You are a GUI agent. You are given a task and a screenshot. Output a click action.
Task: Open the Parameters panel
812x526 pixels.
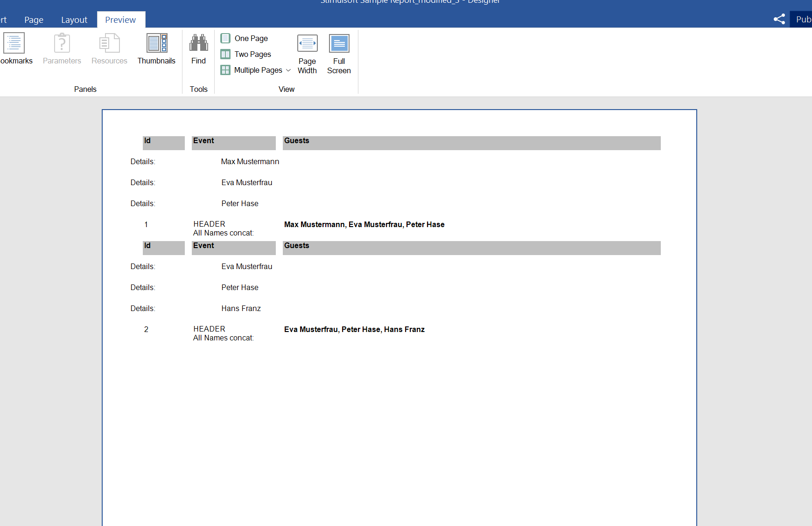tap(62, 48)
